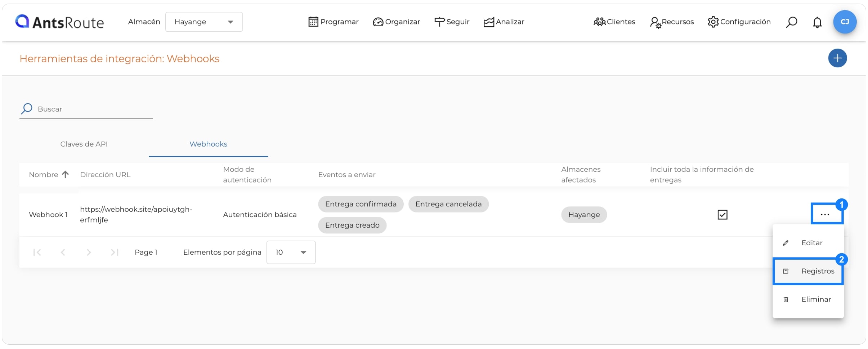
Task: Click the Modo de autenticación header
Action: (247, 175)
